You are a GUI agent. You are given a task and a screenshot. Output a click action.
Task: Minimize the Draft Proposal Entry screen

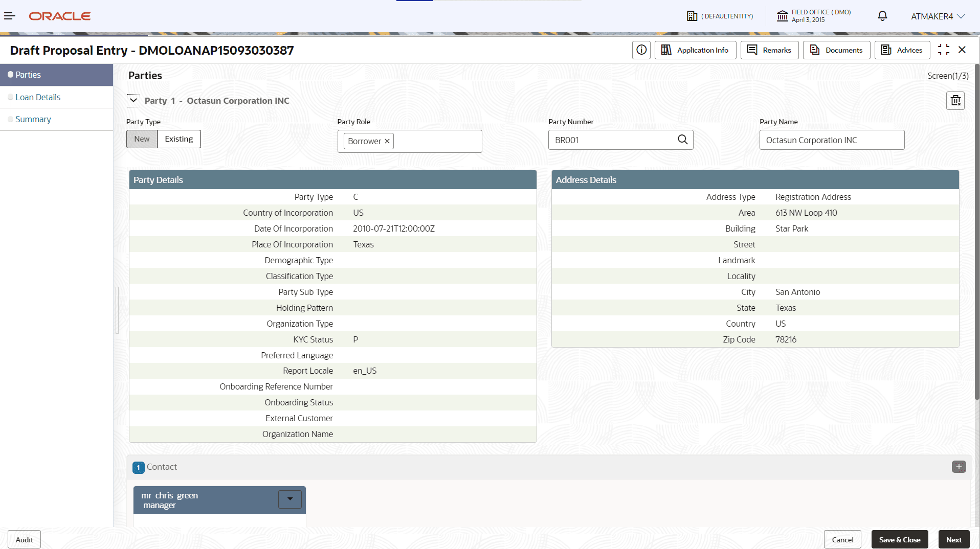tap(944, 50)
